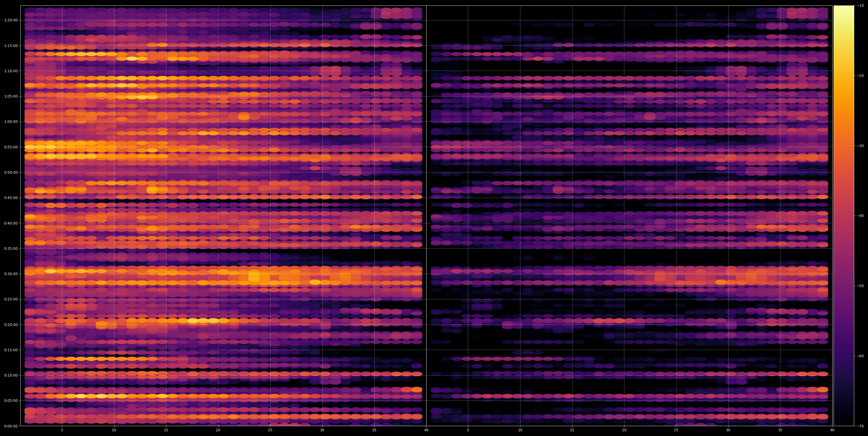Select the 0:40:00 time label
Viewport: 868px width, 436px height.
tap(11, 223)
